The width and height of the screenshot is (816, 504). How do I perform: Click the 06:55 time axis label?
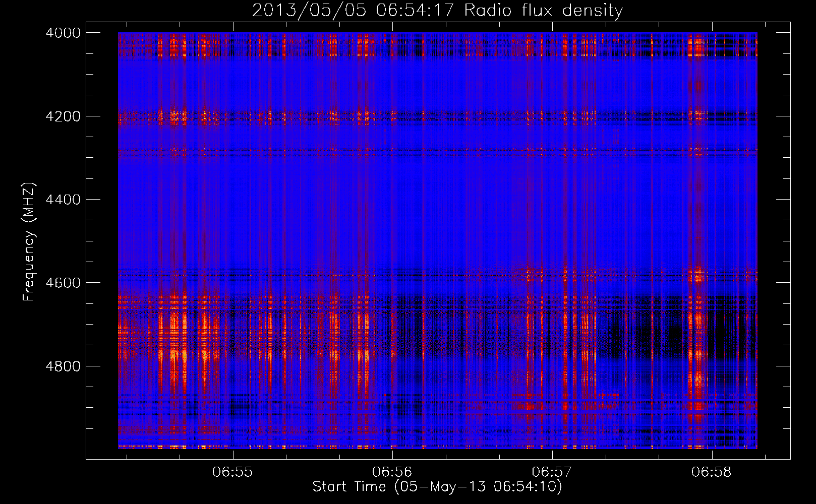pos(232,472)
